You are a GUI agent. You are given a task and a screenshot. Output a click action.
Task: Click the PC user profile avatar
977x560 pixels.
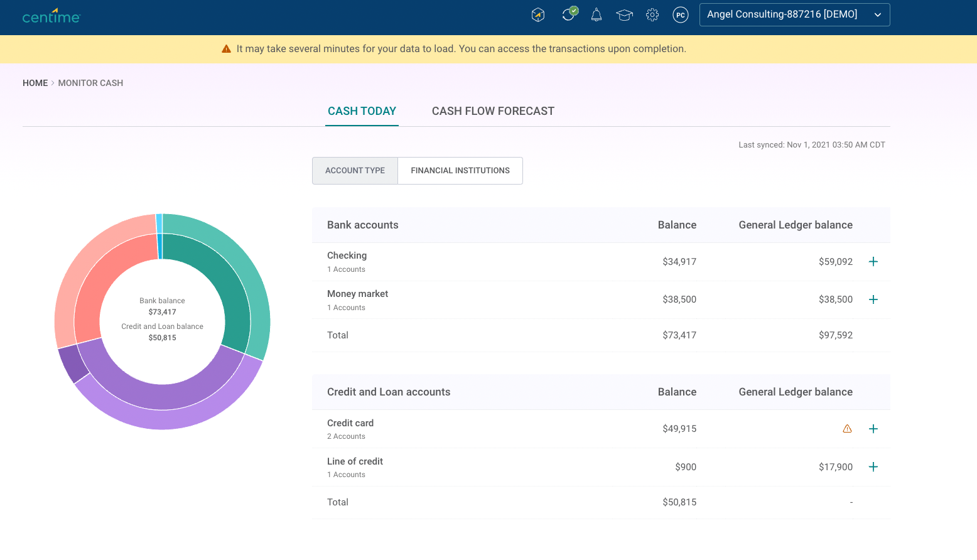pos(681,15)
